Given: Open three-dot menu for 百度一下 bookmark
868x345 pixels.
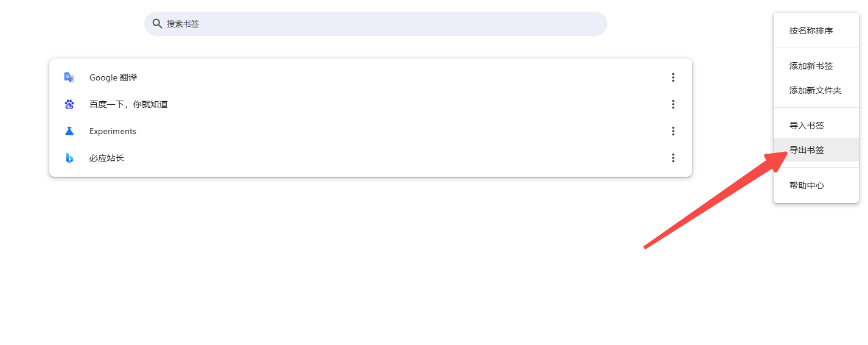Looking at the screenshot, I should point(673,104).
